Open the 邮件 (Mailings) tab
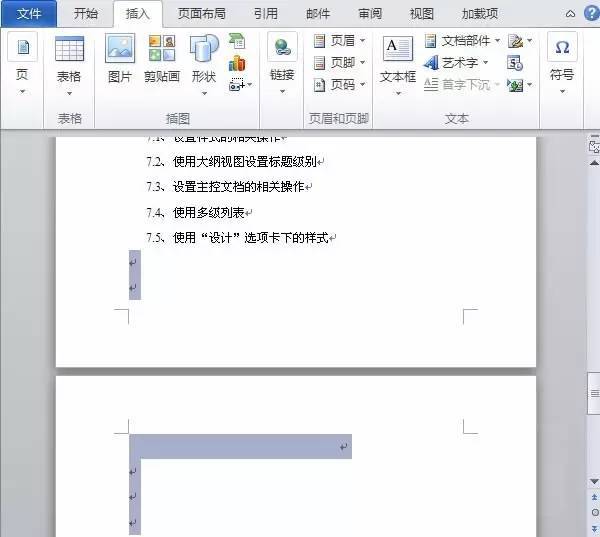The width and height of the screenshot is (600, 537). click(x=318, y=14)
